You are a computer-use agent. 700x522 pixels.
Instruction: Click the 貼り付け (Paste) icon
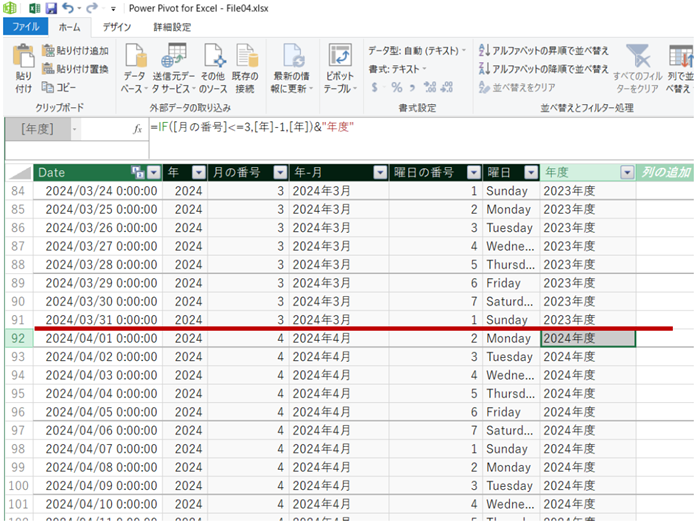[x=23, y=60]
